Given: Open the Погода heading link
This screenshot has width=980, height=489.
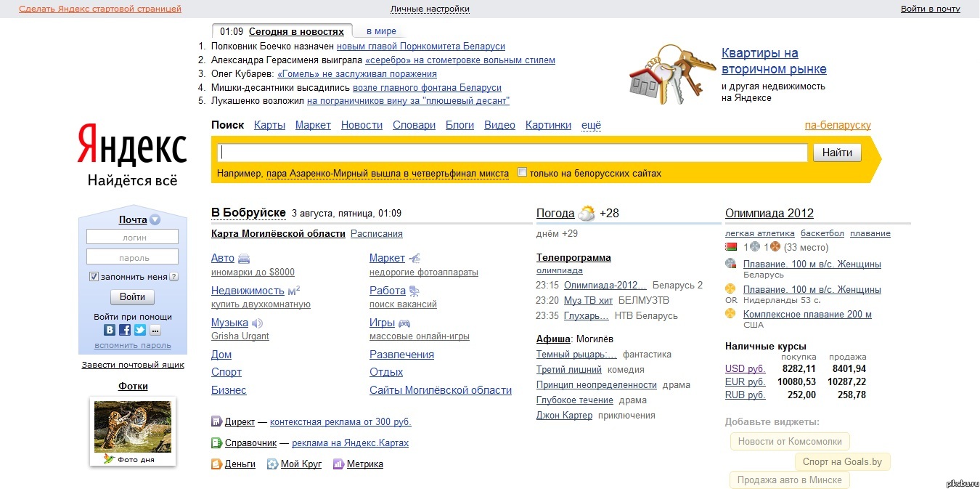Looking at the screenshot, I should (555, 213).
